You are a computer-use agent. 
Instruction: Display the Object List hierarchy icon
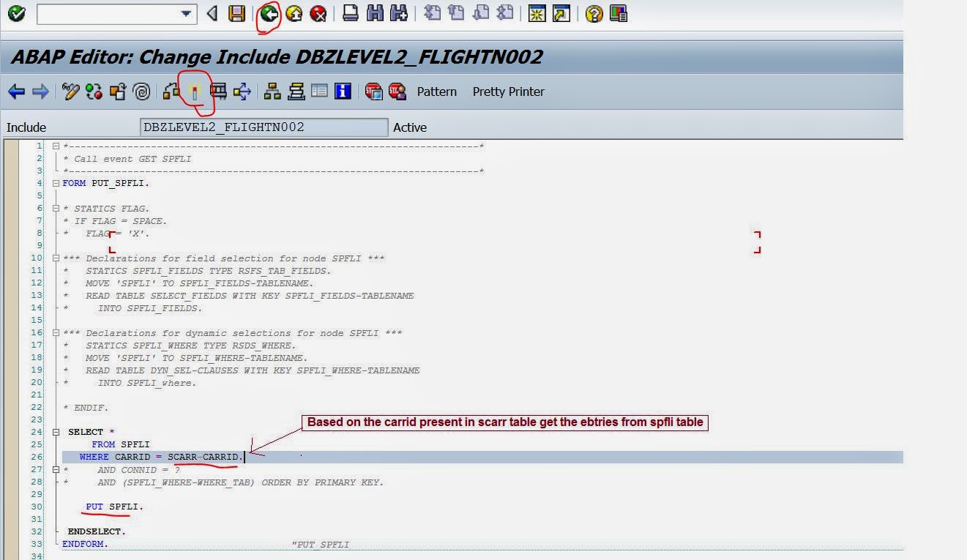272,92
